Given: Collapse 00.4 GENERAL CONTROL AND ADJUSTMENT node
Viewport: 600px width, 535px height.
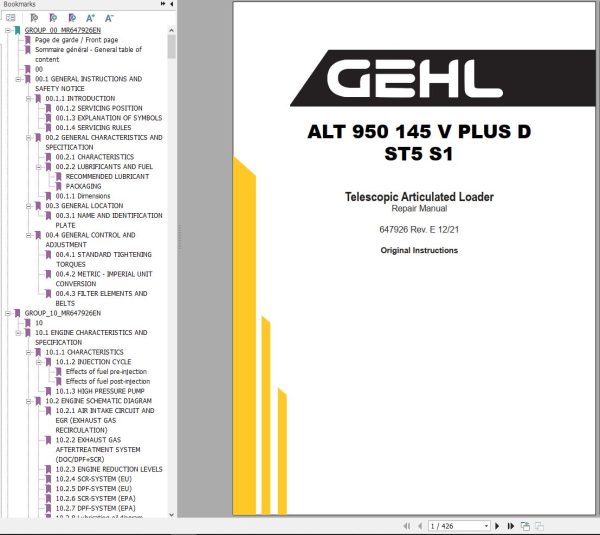Looking at the screenshot, I should [28, 235].
